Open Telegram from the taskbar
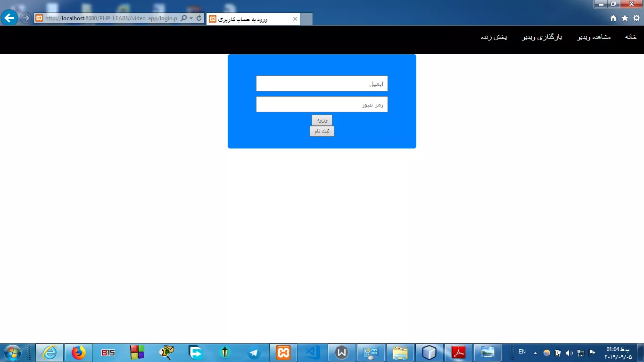Viewport: 644px width, 362px height. (x=254, y=353)
